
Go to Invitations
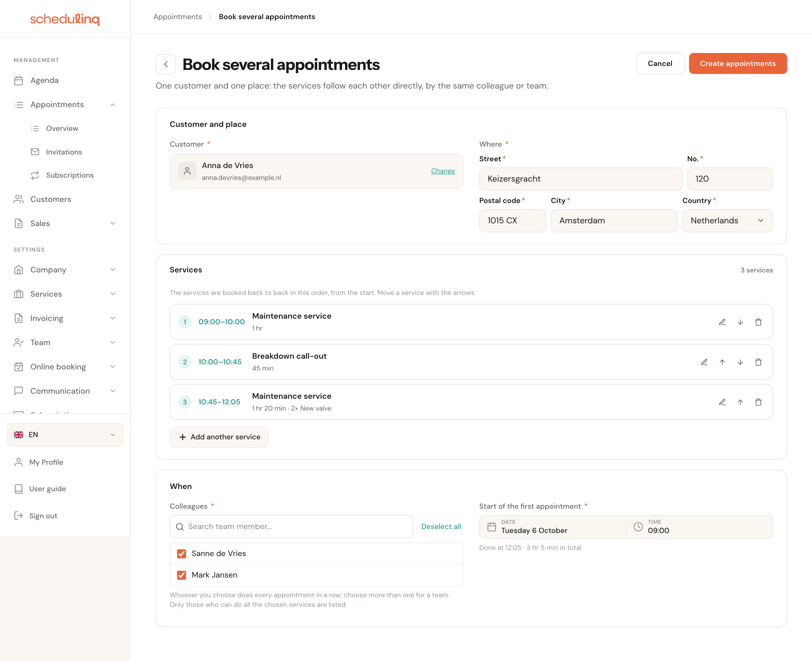point(64,152)
